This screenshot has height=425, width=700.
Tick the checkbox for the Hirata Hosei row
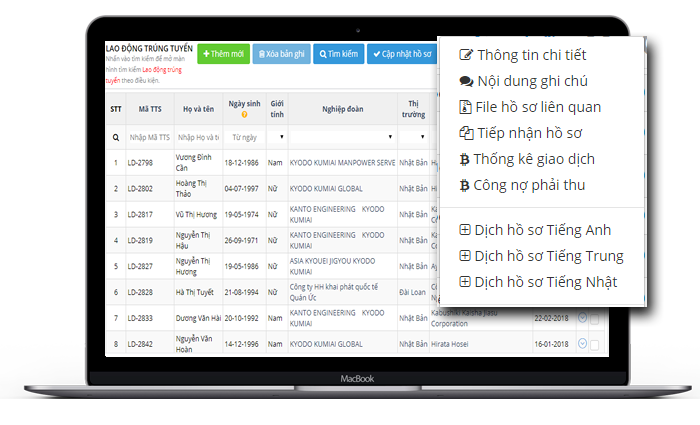coord(595,345)
